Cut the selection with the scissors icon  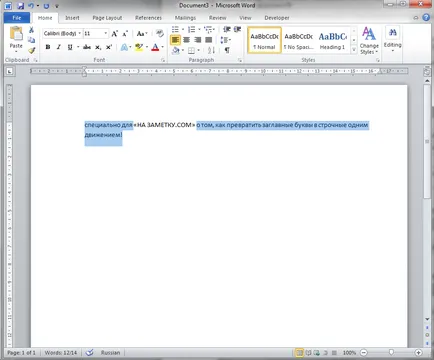[x=31, y=30]
